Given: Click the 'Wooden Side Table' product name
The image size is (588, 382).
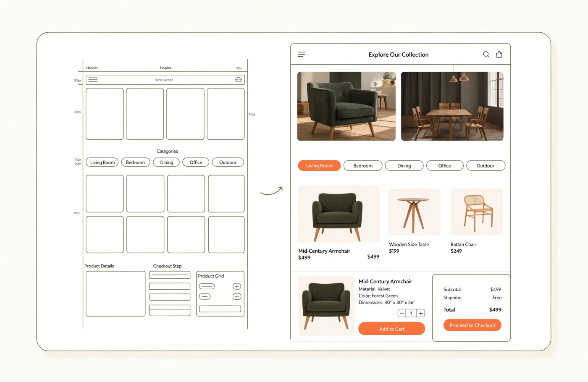Looking at the screenshot, I should (x=409, y=244).
